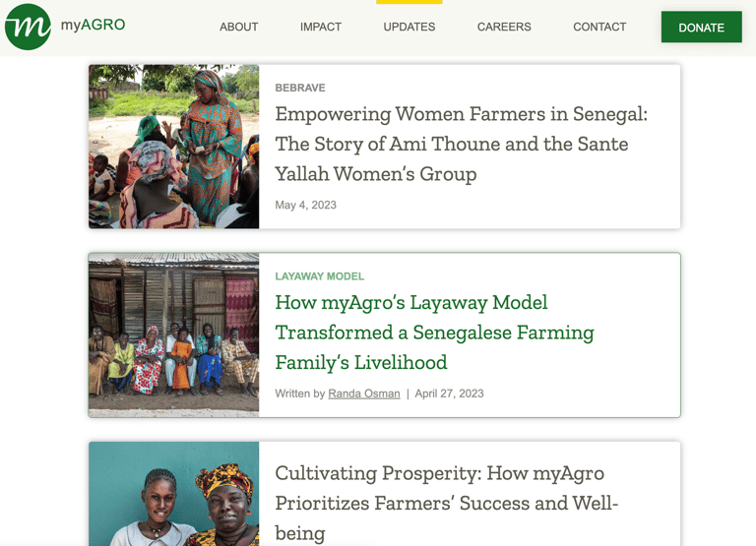Click the myAGRO brand name text
Image resolution: width=756 pixels, height=546 pixels.
93,25
